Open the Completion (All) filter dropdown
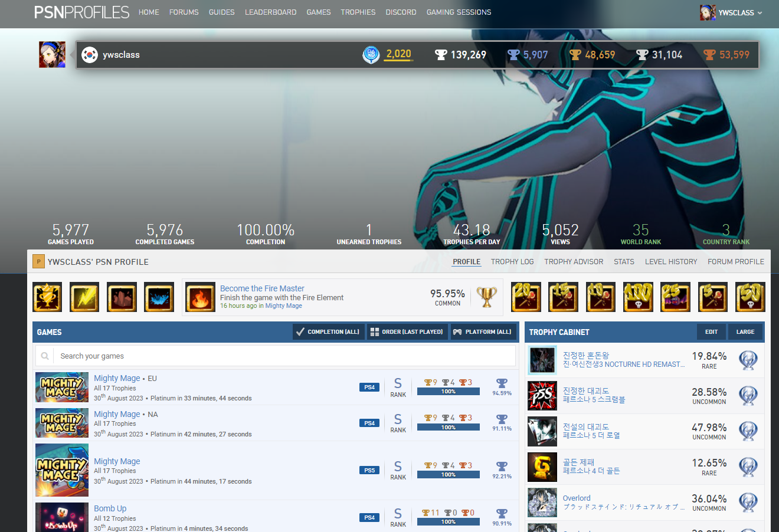 click(x=328, y=332)
